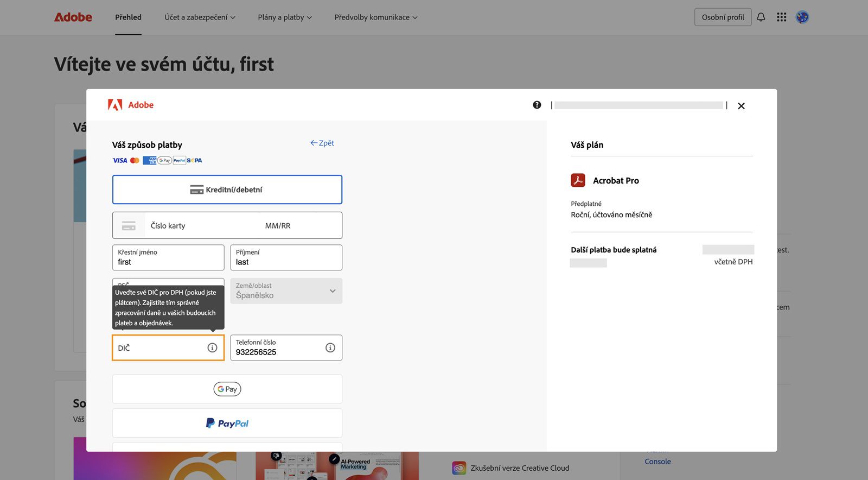Image resolution: width=868 pixels, height=480 pixels.
Task: Click the Osobní profil button
Action: point(723,17)
